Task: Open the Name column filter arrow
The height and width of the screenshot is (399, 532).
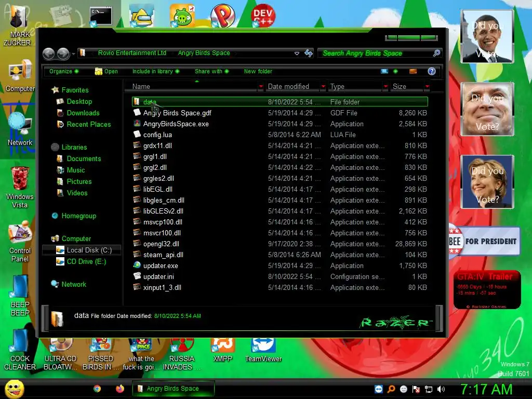Action: [x=261, y=87]
